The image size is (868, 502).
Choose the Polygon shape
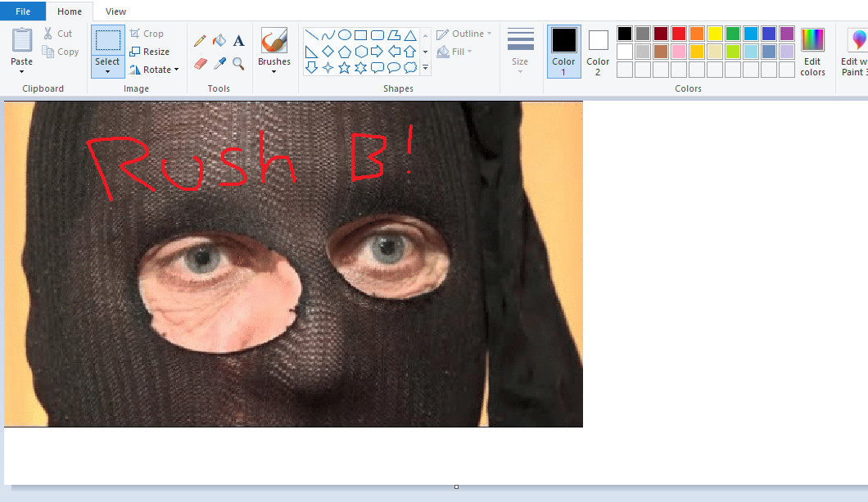pyautogui.click(x=394, y=35)
